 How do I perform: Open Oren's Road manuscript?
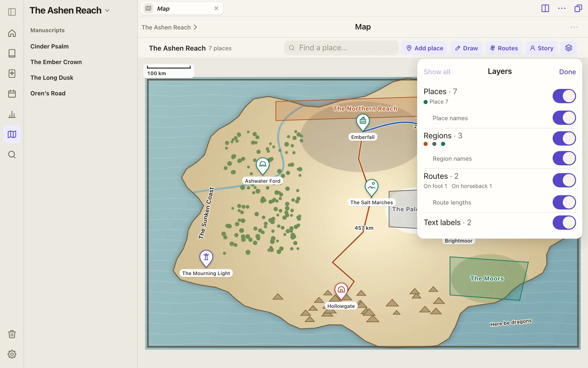[48, 93]
